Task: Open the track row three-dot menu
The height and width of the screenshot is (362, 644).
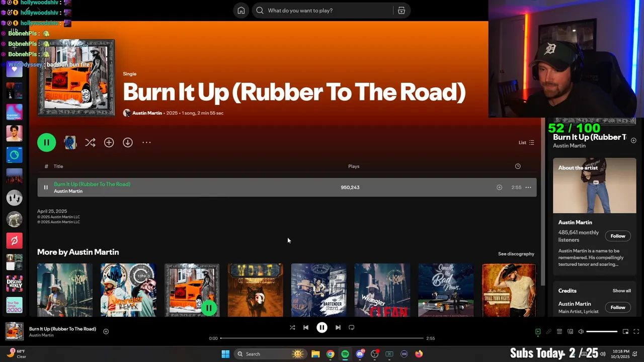Action: 528,188
